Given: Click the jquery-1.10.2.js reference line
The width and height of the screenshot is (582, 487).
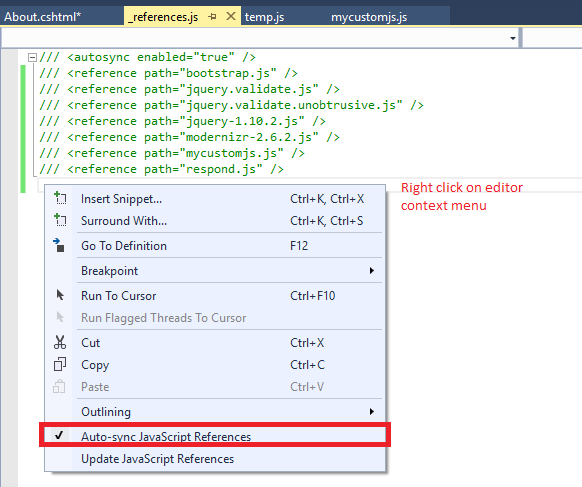Looking at the screenshot, I should (x=182, y=121).
